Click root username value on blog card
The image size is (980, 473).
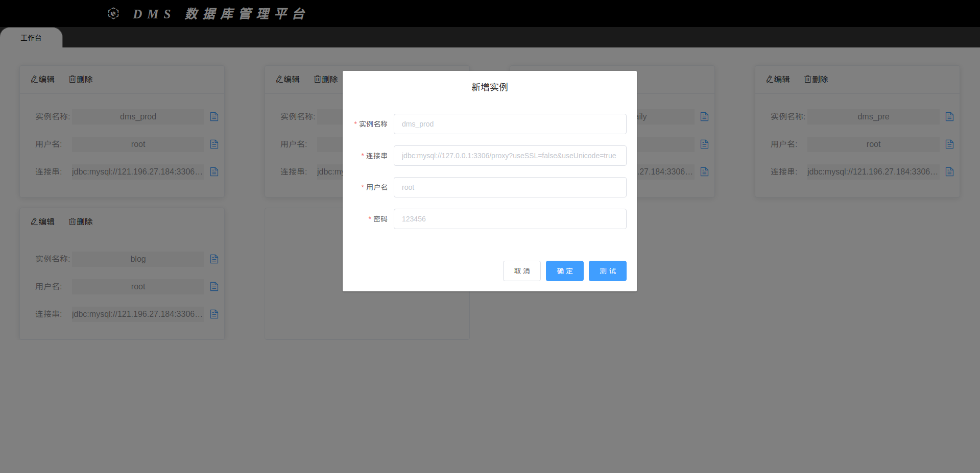138,287
